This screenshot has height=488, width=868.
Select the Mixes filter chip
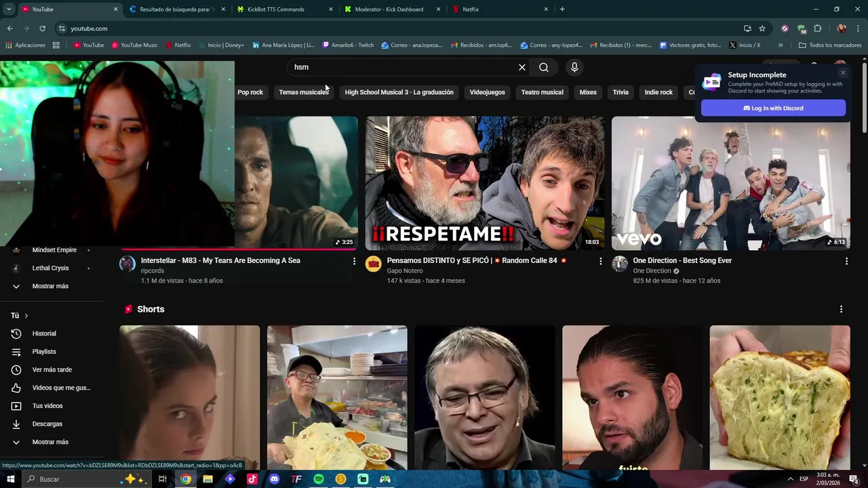pos(588,92)
